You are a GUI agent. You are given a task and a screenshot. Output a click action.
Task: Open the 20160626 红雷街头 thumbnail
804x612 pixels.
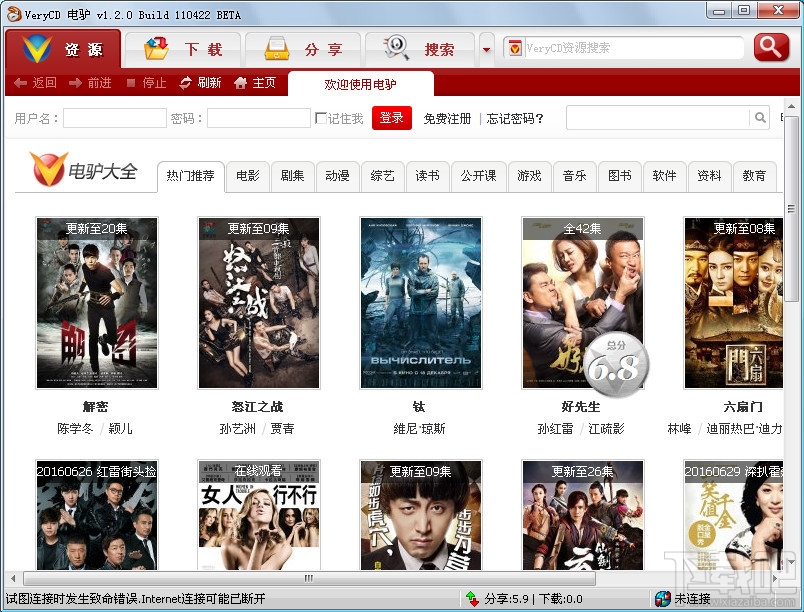point(97,515)
